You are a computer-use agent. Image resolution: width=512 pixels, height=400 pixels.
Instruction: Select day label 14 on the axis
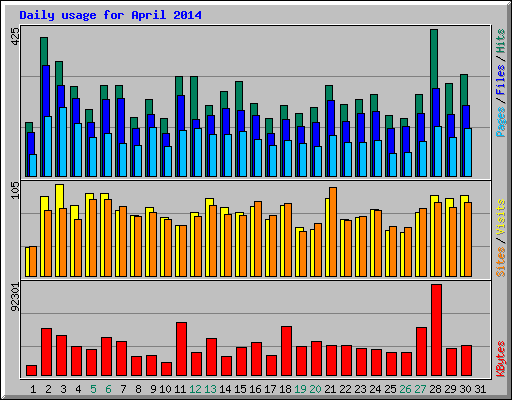click(225, 389)
